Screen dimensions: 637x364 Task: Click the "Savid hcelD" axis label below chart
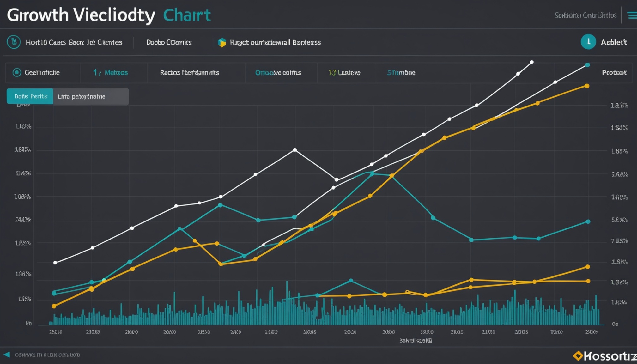(x=416, y=340)
